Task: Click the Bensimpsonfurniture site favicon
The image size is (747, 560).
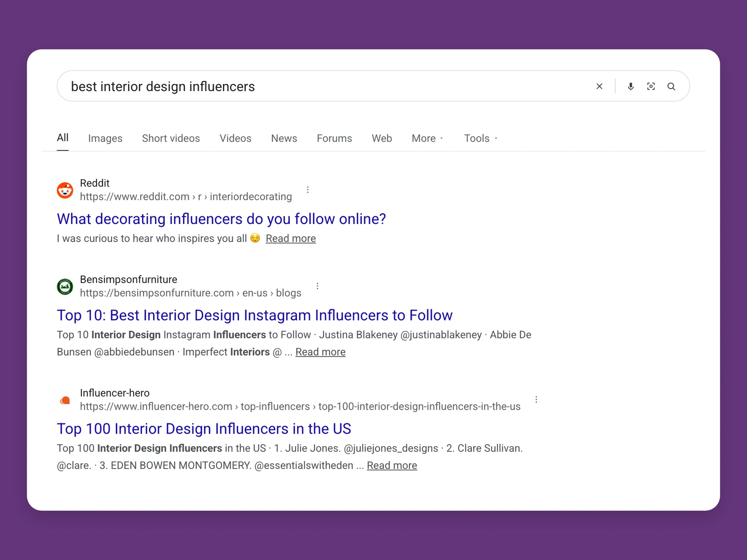Action: coord(65,287)
